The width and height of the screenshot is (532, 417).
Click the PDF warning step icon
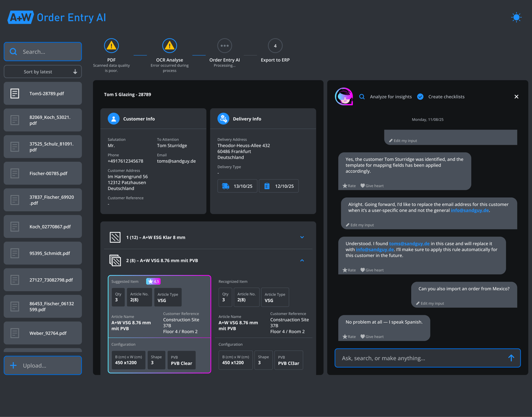111,46
